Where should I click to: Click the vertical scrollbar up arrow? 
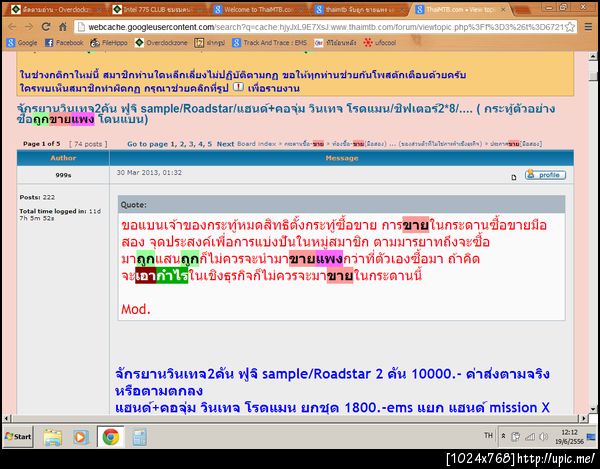pos(593,56)
